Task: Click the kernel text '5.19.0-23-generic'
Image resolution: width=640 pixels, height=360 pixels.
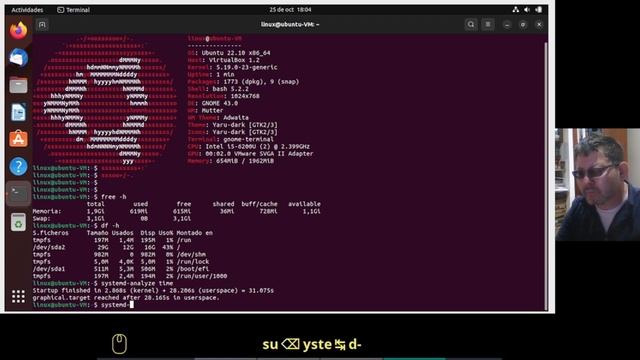Action: tap(247, 67)
